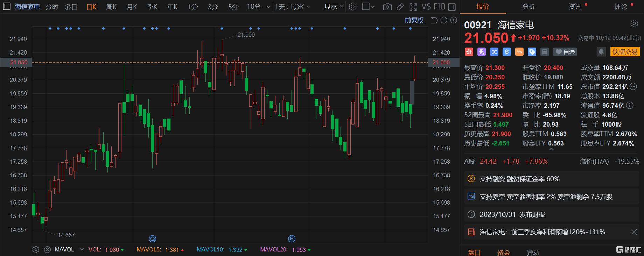Enter fullscreen chart mode
Image resolution: width=644 pixels, height=256 pixels.
click(413, 7)
